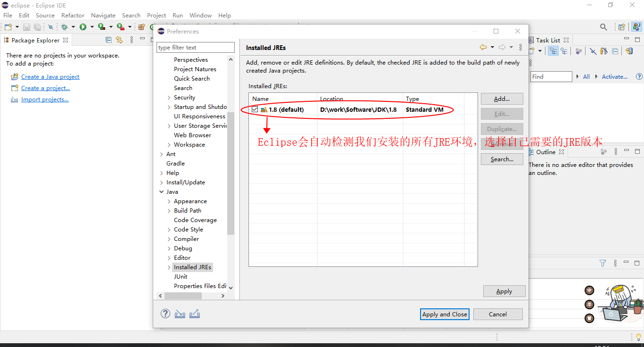Screen dimensions: 644x347
Task: Click Link with Editor in Package Explorer
Action: click(119, 40)
